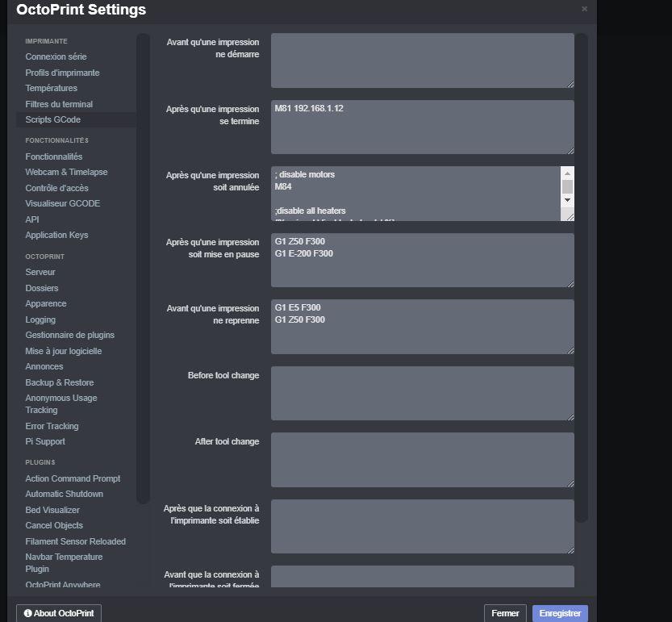Click resize grip of the 'ne reprenne' script box

pyautogui.click(x=570, y=351)
